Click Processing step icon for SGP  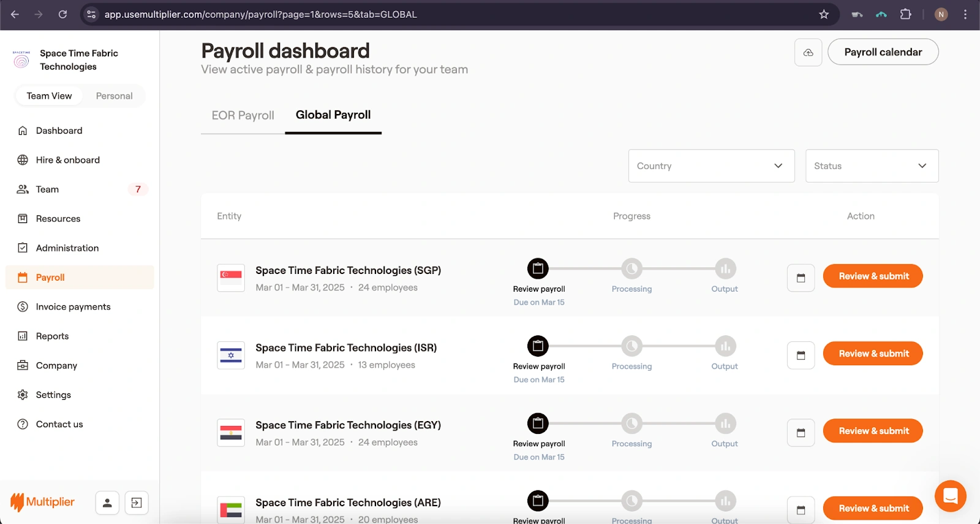click(631, 268)
